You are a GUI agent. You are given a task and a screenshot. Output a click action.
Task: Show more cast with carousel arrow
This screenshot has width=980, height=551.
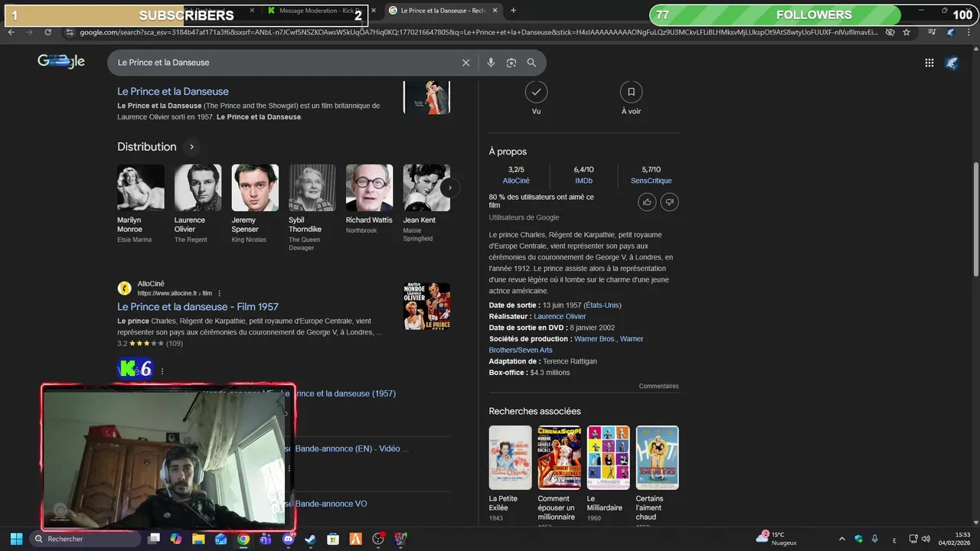[x=450, y=187]
